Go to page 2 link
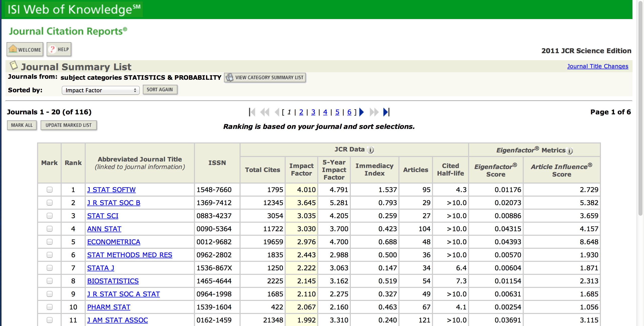 (x=301, y=112)
